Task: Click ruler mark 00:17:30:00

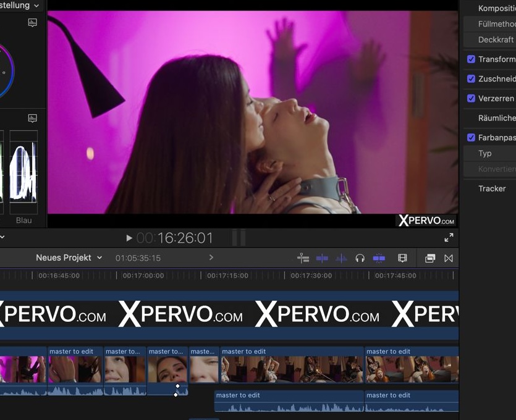Action: tap(311, 275)
